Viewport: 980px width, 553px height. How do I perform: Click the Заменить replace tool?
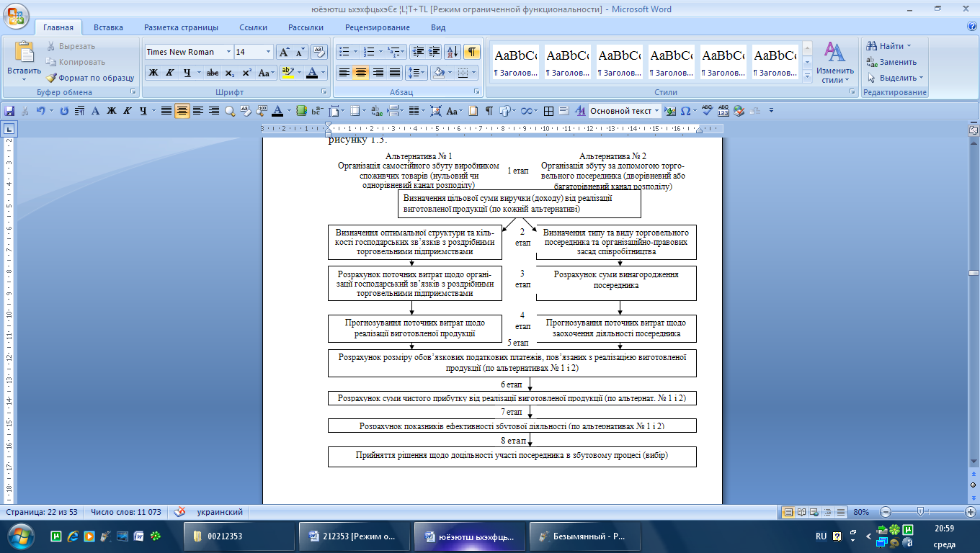tap(891, 62)
